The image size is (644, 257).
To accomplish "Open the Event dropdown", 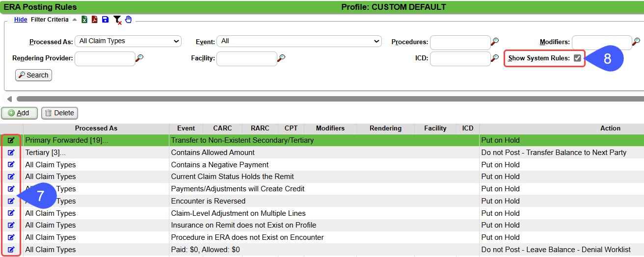I will [299, 41].
